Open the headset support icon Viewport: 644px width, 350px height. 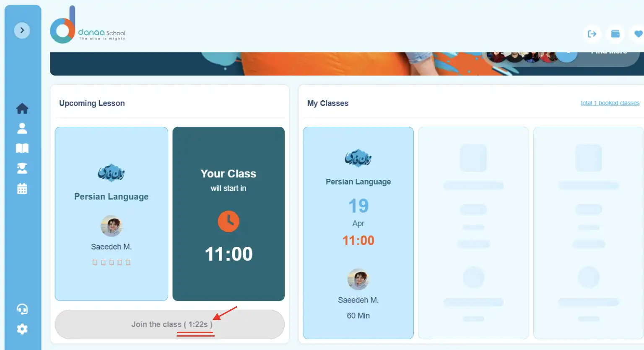22,309
